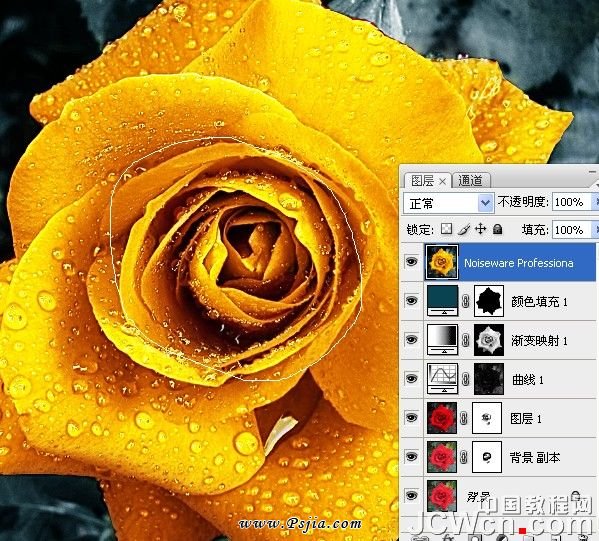Select gradient map adjustment icon of 渐变映射 1
The width and height of the screenshot is (599, 541).
[x=442, y=340]
